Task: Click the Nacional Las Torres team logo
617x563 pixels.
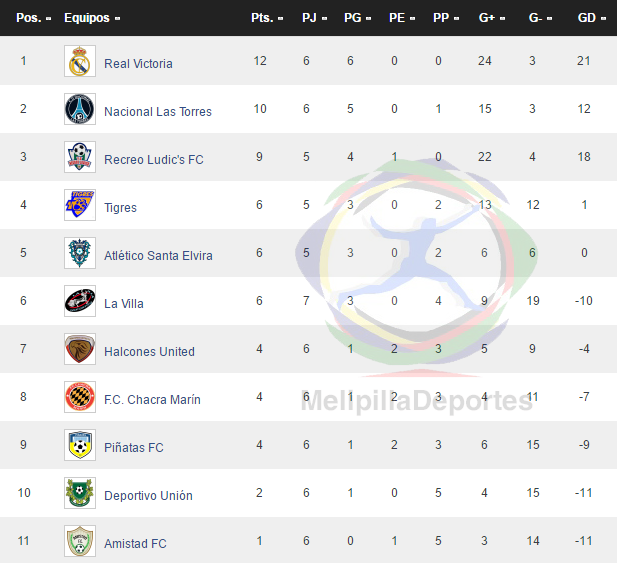Action: pyautogui.click(x=80, y=110)
